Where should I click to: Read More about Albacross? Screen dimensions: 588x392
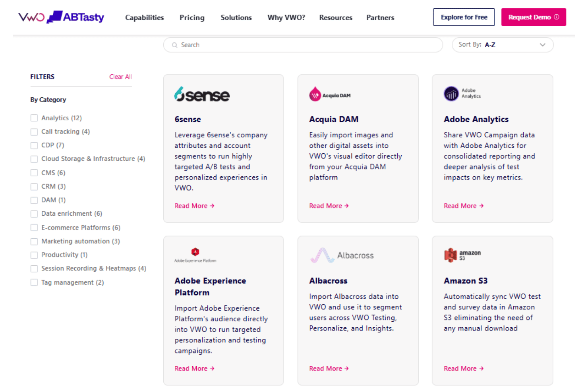pyautogui.click(x=329, y=369)
